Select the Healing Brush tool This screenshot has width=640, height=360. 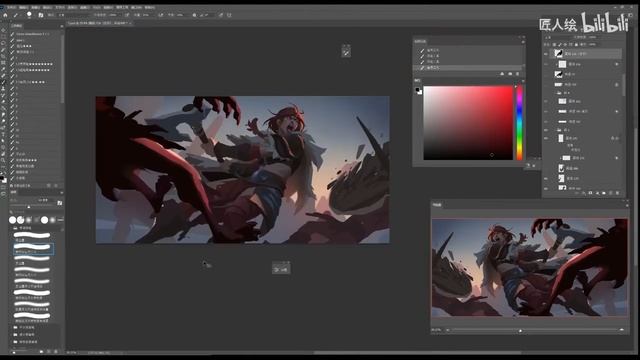click(3, 76)
